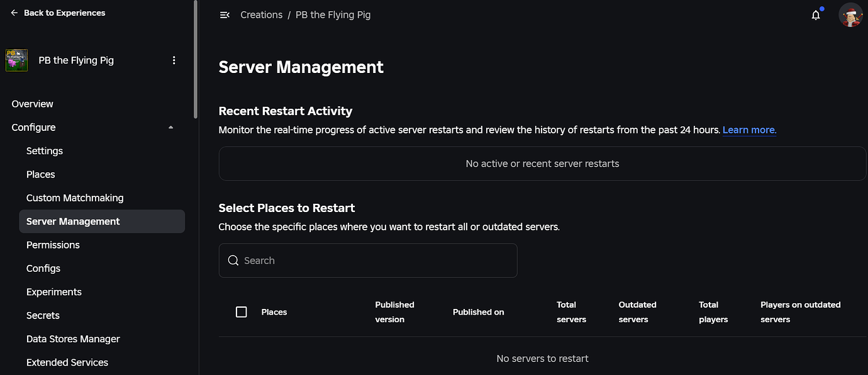The height and width of the screenshot is (375, 868).
Task: Click the magnifier icon in the search box
Action: (233, 260)
